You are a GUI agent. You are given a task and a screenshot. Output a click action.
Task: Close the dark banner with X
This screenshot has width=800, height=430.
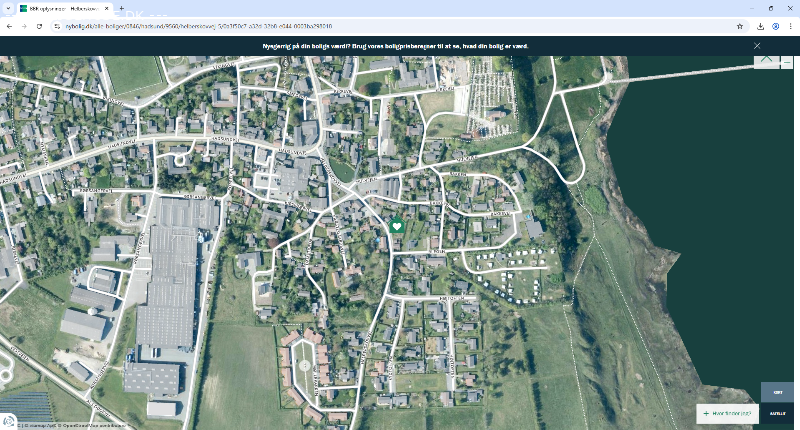point(757,46)
